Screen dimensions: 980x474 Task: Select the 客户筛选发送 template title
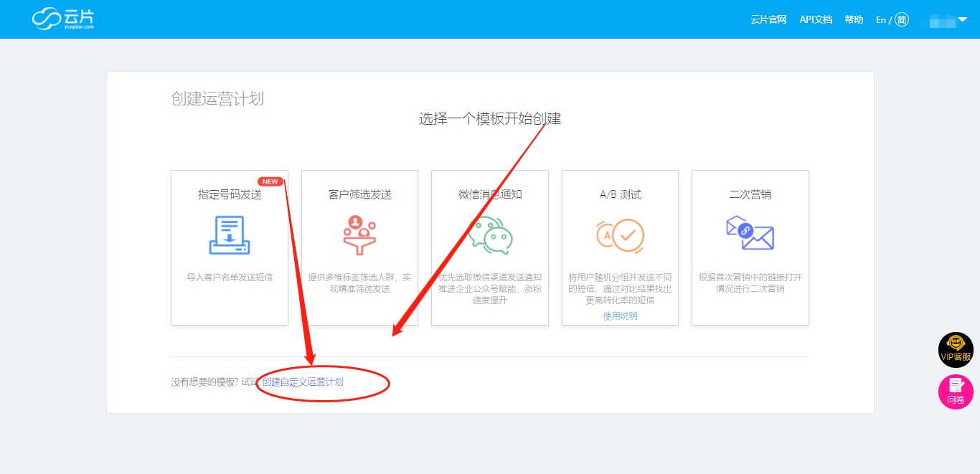point(360,194)
